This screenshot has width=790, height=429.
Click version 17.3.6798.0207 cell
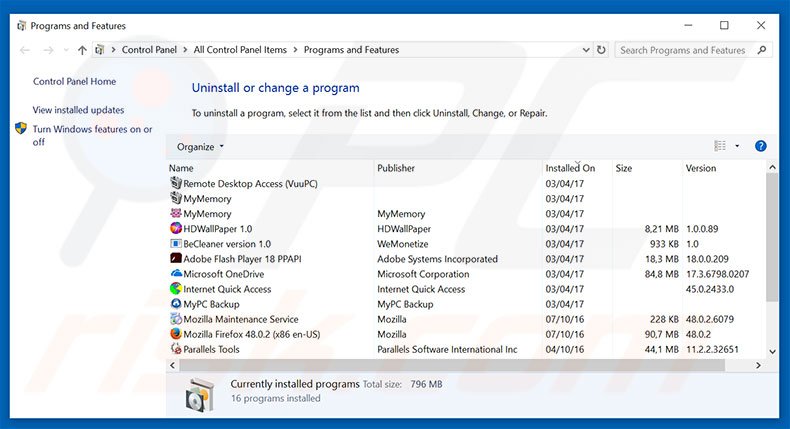717,274
